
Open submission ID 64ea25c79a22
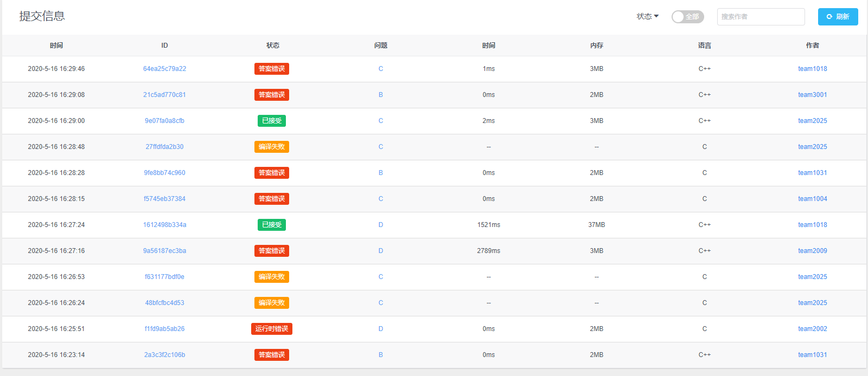[x=164, y=69]
